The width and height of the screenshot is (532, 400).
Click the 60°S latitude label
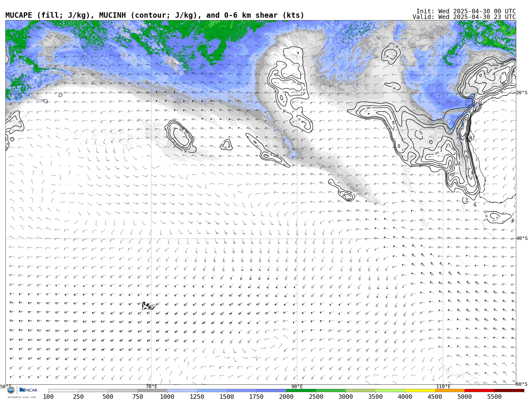click(x=522, y=384)
